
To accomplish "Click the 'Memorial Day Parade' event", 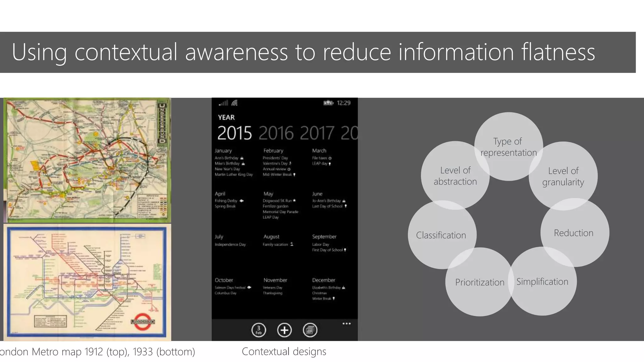I will 280,212.
